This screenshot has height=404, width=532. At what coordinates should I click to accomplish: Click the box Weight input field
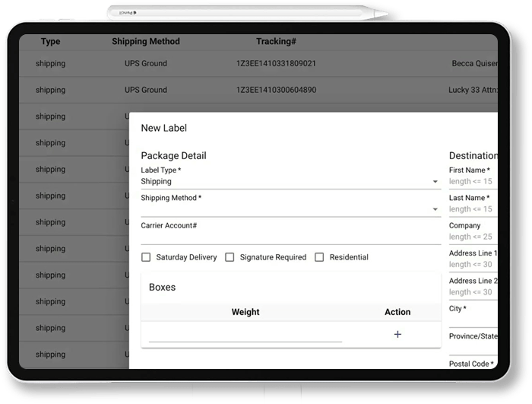pos(245,336)
